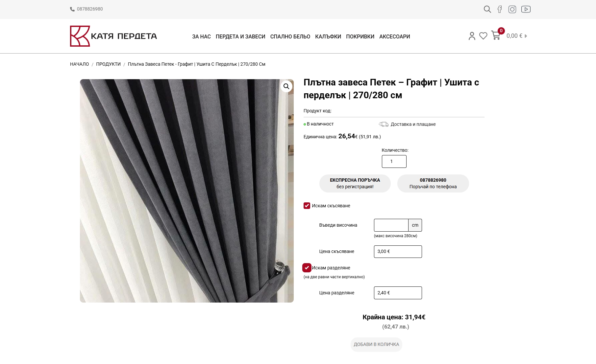The image size is (596, 364).
Task: Open the YouTube channel icon
Action: click(x=526, y=9)
